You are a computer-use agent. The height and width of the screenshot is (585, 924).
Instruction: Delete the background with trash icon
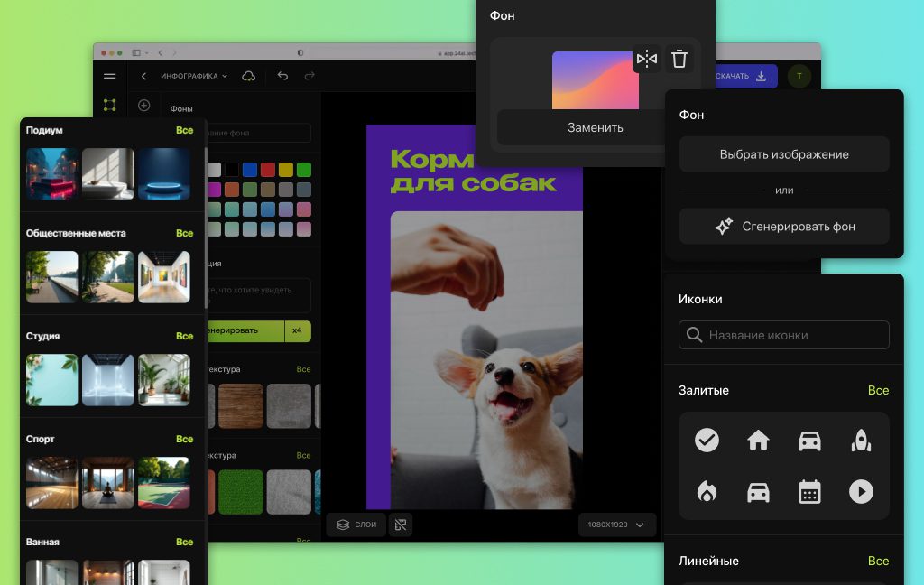point(679,59)
